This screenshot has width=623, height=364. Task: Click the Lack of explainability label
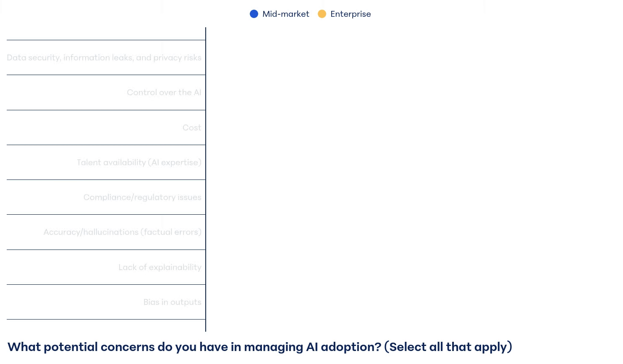point(160,267)
